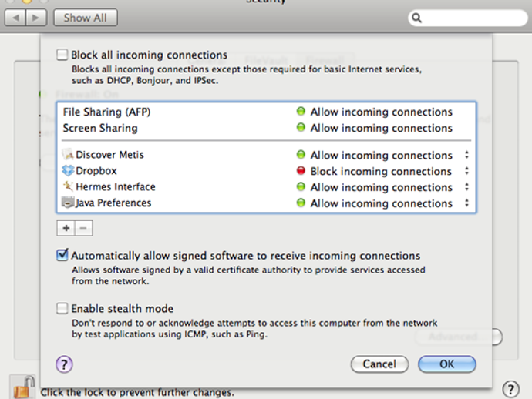
Task: Click Show All preferences button
Action: pos(85,17)
